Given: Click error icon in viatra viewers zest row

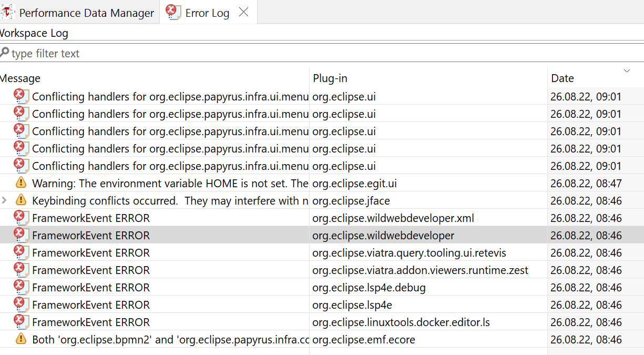Looking at the screenshot, I should 21,269.
